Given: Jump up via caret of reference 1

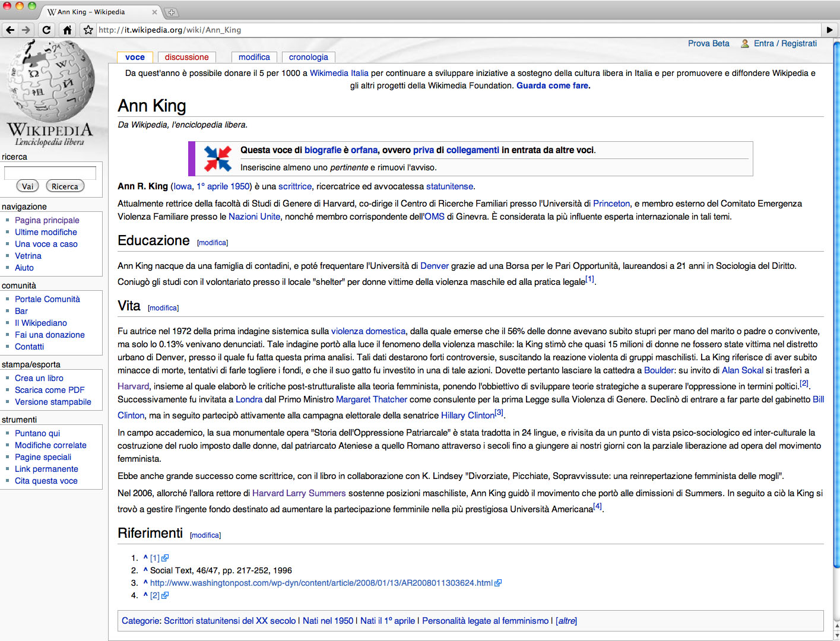Looking at the screenshot, I should coord(145,557).
